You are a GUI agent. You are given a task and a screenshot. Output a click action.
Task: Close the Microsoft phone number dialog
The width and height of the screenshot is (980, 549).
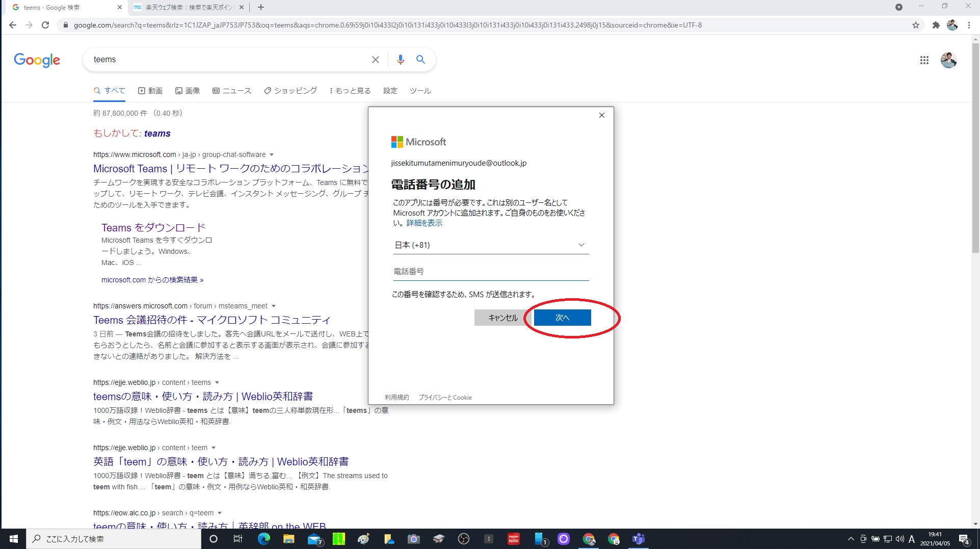pyautogui.click(x=602, y=115)
